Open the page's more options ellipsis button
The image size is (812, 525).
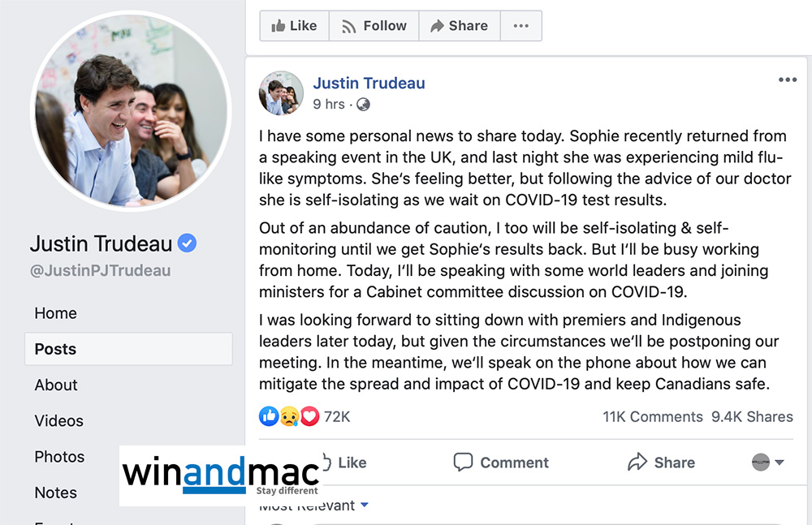coord(520,26)
